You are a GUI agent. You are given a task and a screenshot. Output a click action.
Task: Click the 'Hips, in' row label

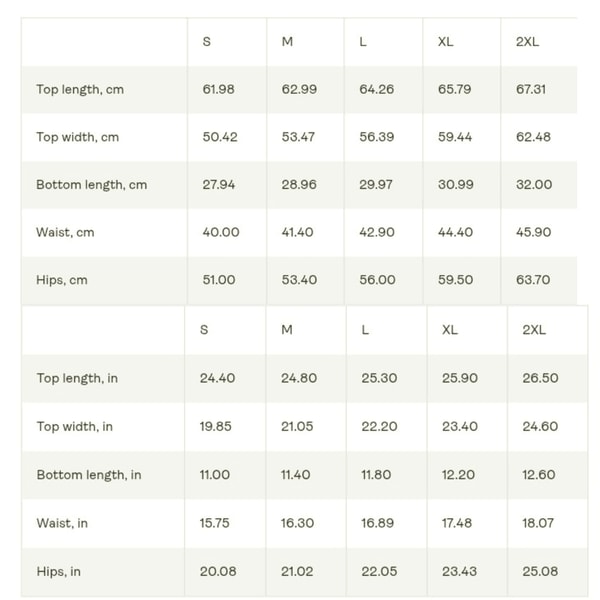click(59, 572)
